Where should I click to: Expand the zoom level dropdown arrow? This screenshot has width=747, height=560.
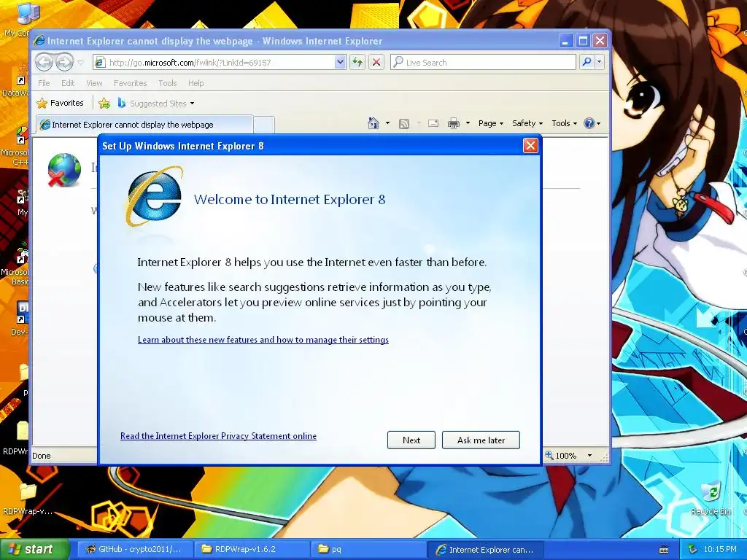(x=589, y=456)
